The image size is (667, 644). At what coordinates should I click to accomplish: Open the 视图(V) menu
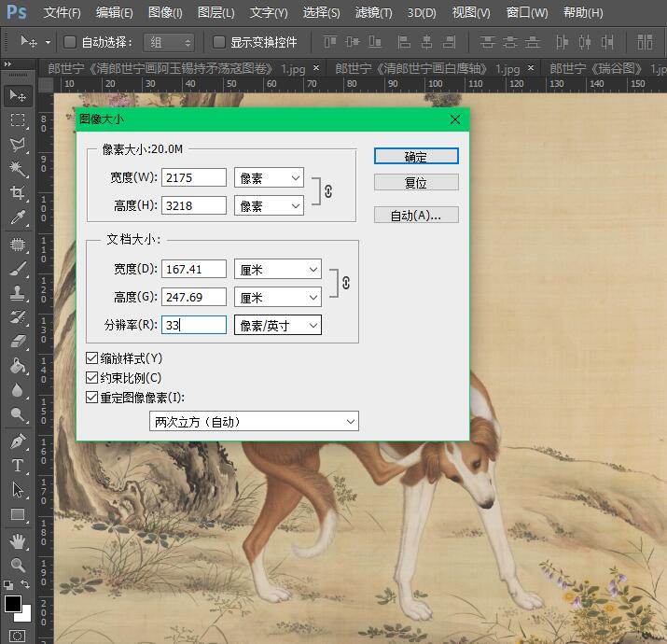click(471, 13)
